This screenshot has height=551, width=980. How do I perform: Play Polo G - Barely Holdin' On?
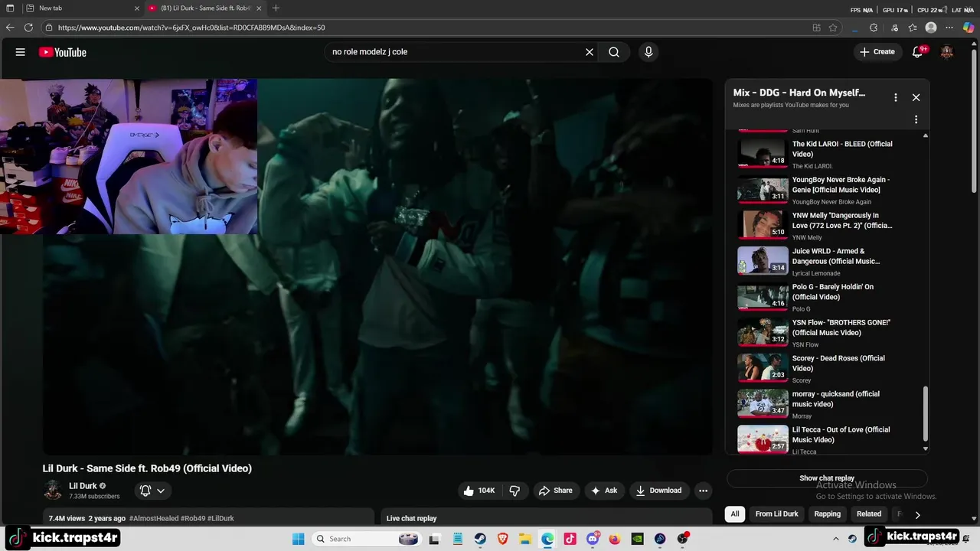point(763,296)
